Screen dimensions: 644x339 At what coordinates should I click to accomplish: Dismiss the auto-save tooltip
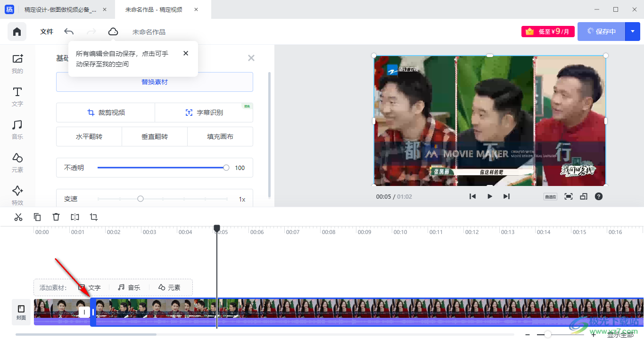[186, 54]
